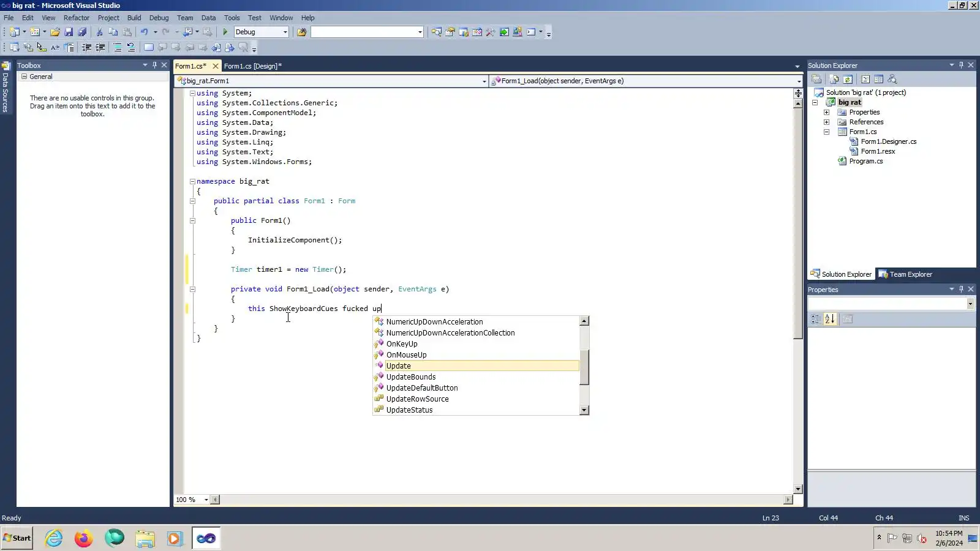Click View Designer icon in Solution Explorer
980x551 pixels.
point(879,79)
